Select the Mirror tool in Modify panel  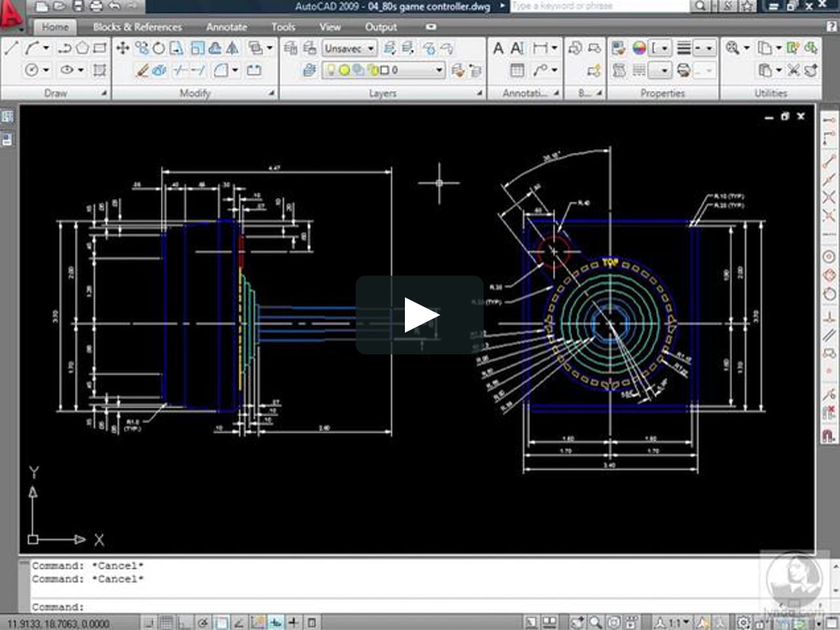[x=232, y=48]
